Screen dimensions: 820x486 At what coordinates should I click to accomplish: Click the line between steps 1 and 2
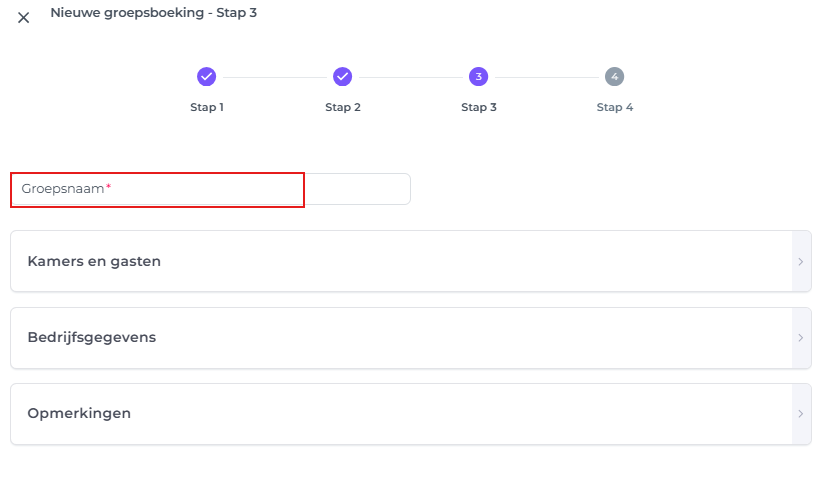[274, 77]
